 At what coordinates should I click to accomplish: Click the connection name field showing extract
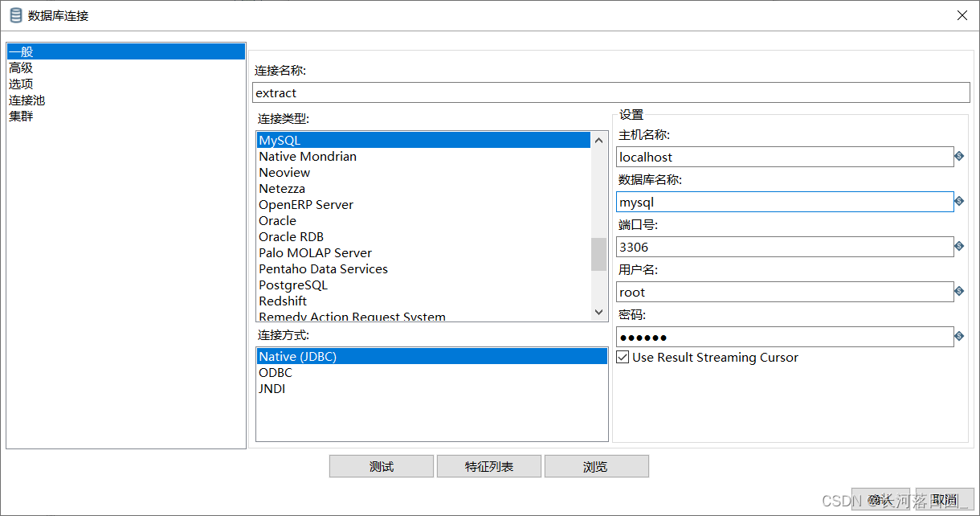[x=610, y=92]
